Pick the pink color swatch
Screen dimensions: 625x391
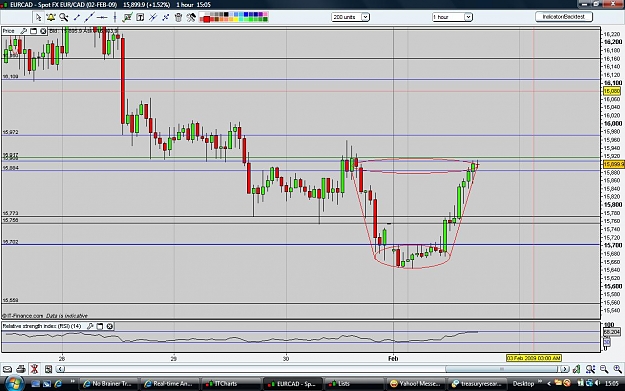(x=265, y=14)
